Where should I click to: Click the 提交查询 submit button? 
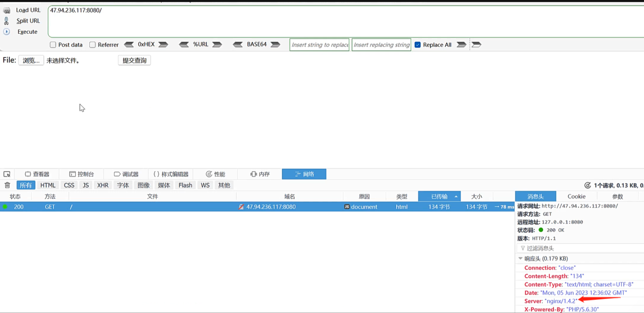pyautogui.click(x=134, y=61)
